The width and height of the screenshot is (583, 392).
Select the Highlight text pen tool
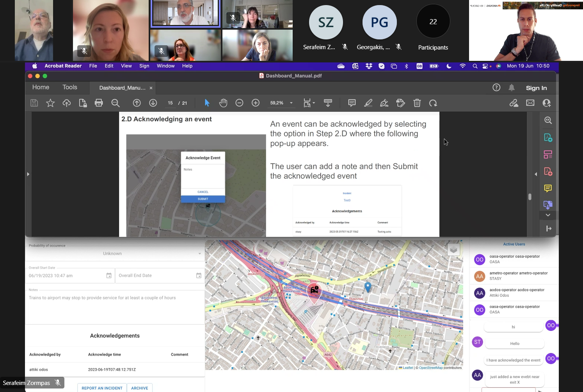click(x=368, y=103)
